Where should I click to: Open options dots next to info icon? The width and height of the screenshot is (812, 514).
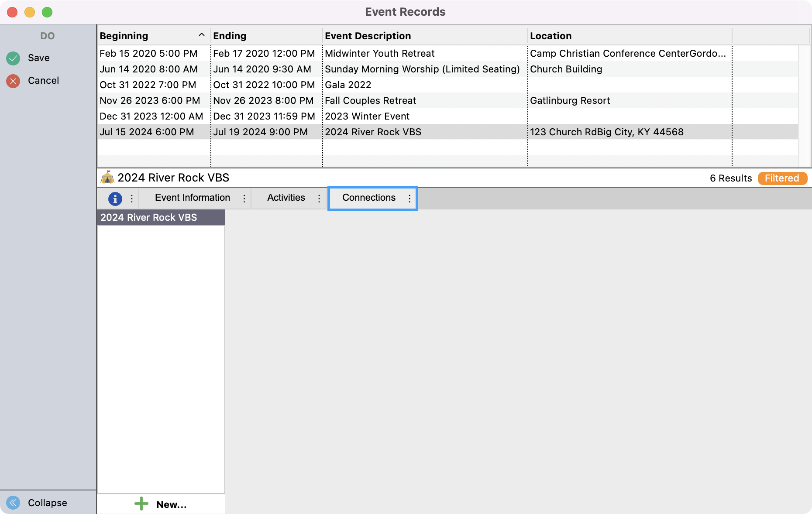(132, 199)
